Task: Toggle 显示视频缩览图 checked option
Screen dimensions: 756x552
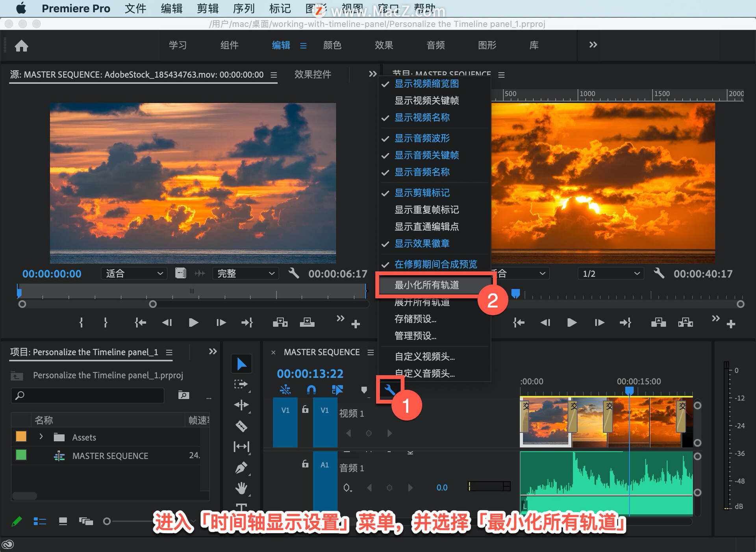Action: (x=426, y=84)
